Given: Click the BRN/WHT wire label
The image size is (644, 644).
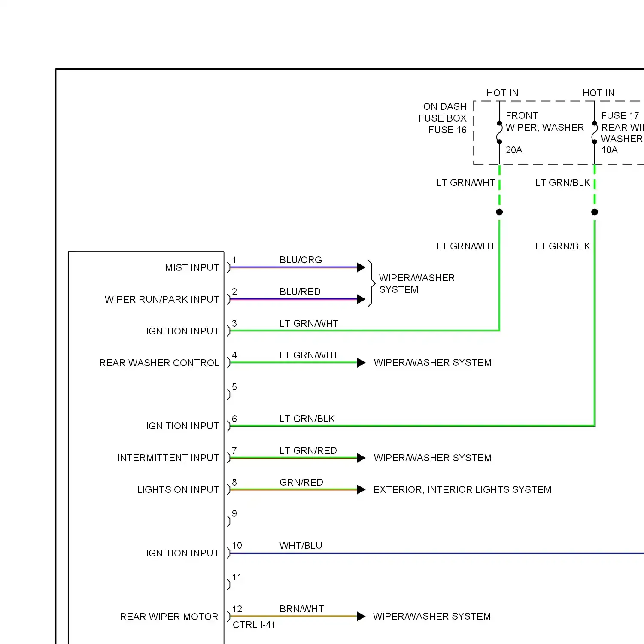Looking at the screenshot, I should click(302, 609).
